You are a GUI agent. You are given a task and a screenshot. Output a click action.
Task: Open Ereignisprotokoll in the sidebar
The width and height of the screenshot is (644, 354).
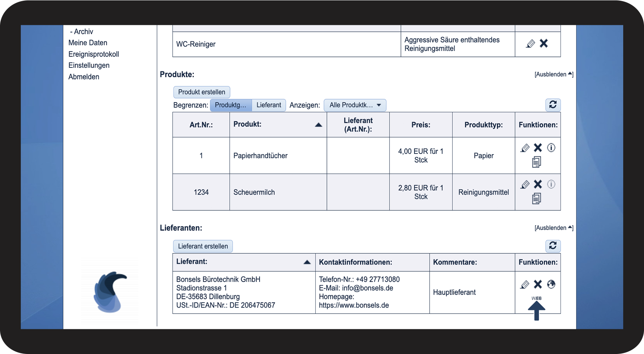point(94,54)
